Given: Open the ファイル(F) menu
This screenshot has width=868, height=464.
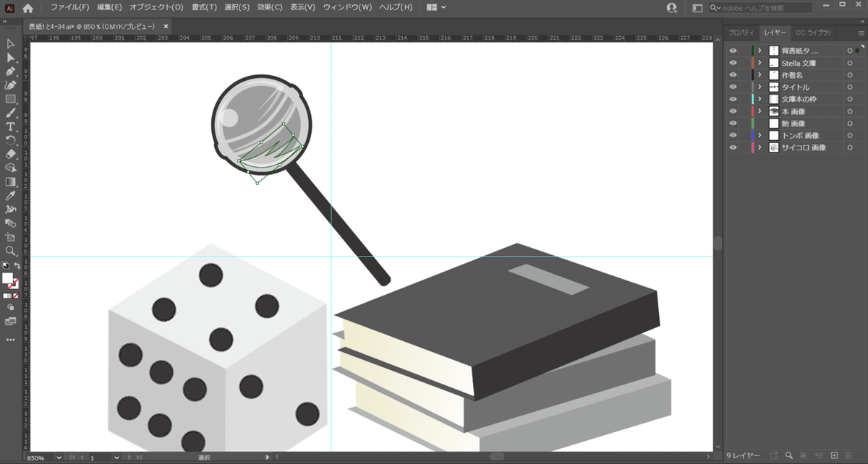Looking at the screenshot, I should coord(70,7).
